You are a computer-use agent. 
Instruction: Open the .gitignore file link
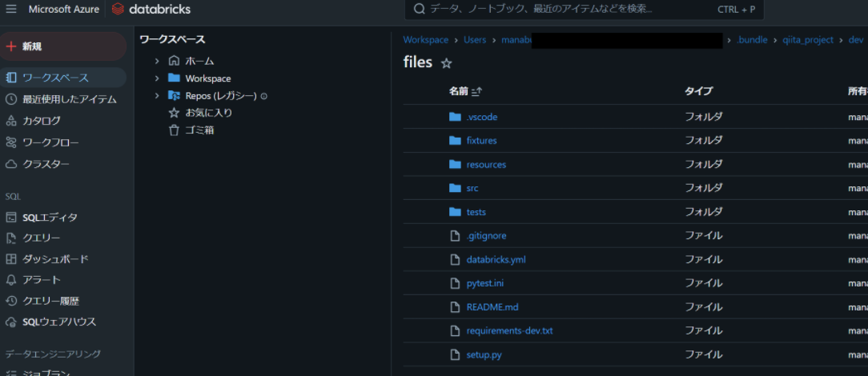(x=486, y=235)
